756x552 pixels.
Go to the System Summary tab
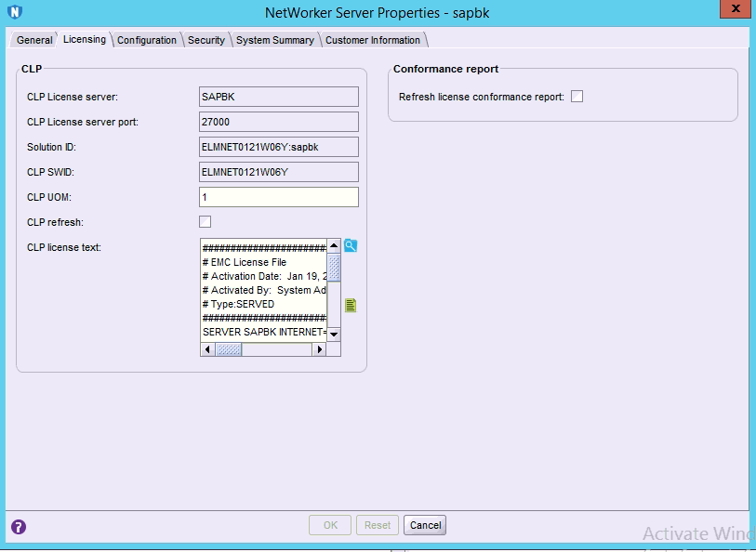point(274,40)
